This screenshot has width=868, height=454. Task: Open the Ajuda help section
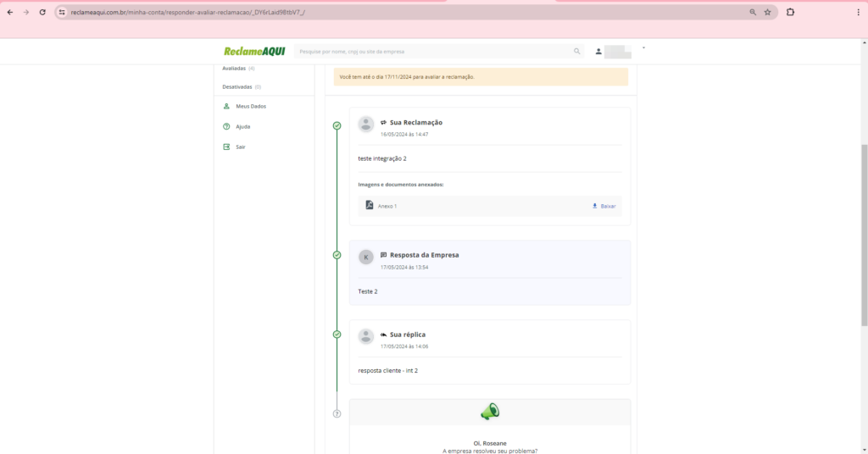tap(242, 126)
